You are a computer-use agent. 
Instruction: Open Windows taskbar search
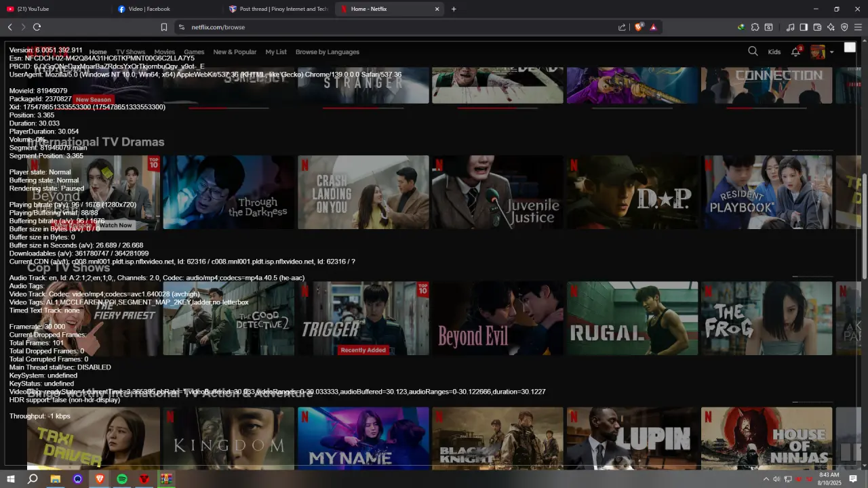[x=33, y=479]
